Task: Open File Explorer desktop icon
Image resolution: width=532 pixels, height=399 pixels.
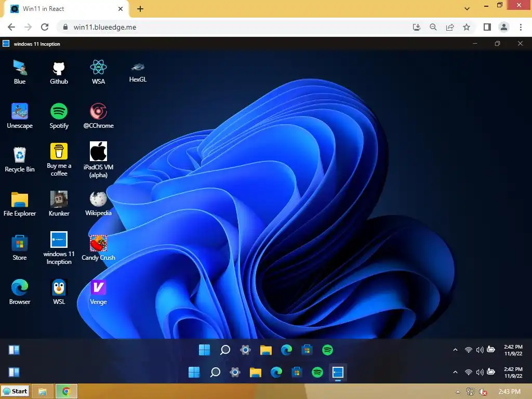Action: tap(20, 204)
